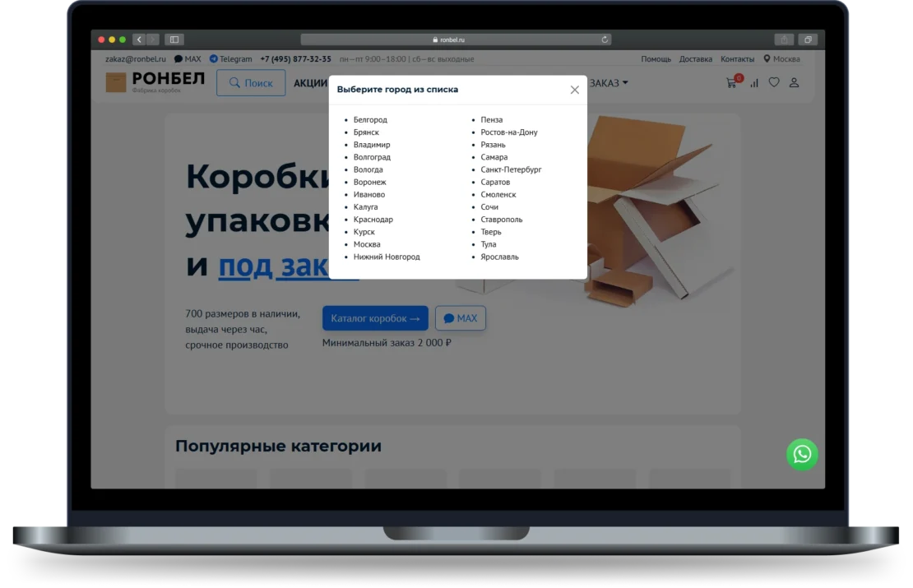Select Саратов from the list
This screenshot has width=913, height=588.
(x=495, y=182)
